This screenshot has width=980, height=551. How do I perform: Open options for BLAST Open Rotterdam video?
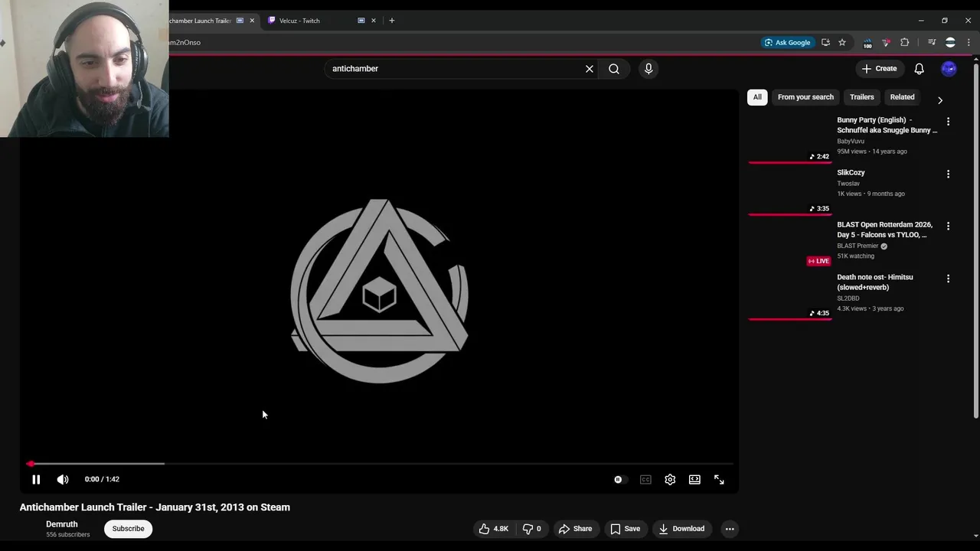click(x=948, y=227)
